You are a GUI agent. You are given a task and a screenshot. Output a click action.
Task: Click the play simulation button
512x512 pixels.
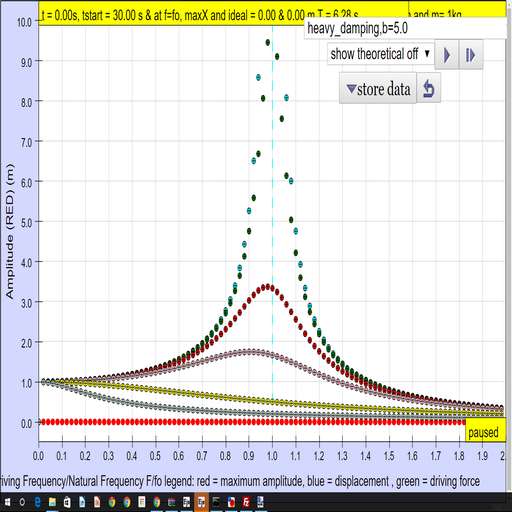click(x=447, y=55)
